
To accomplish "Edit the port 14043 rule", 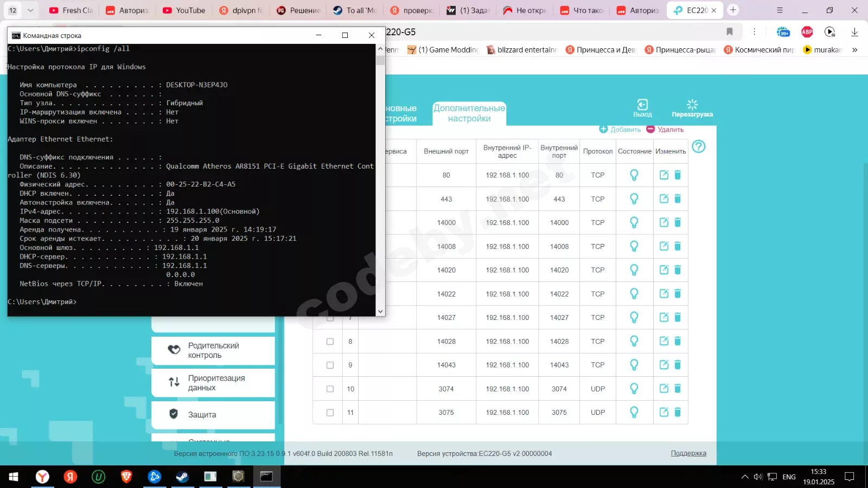I will click(x=663, y=364).
